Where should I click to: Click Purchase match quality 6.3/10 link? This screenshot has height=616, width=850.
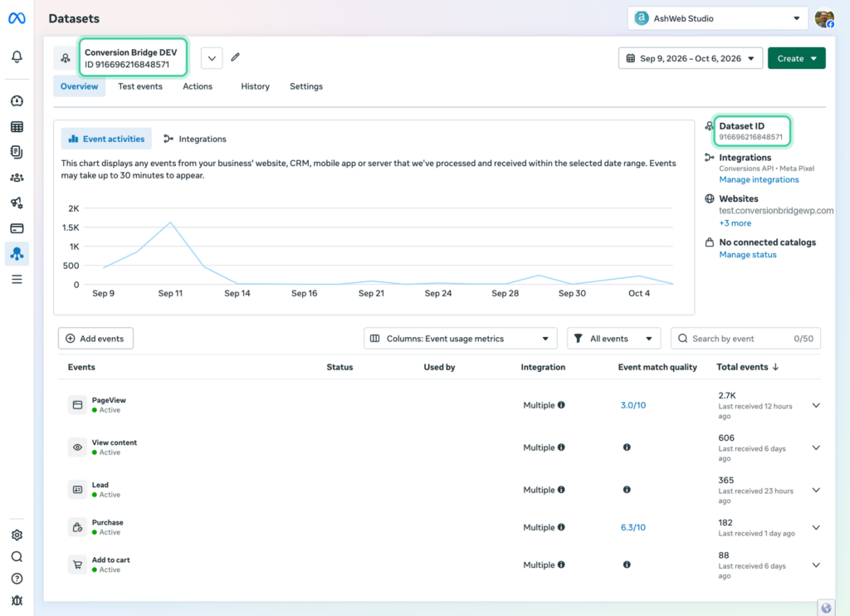(x=633, y=527)
